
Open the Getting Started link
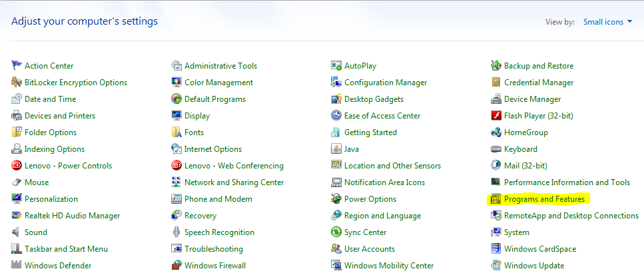370,133
